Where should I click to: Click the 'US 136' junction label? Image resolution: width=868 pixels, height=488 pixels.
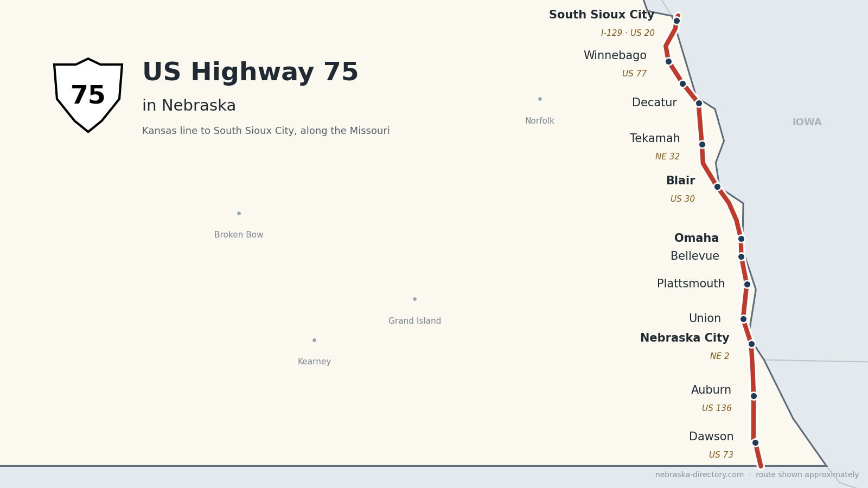(x=717, y=408)
